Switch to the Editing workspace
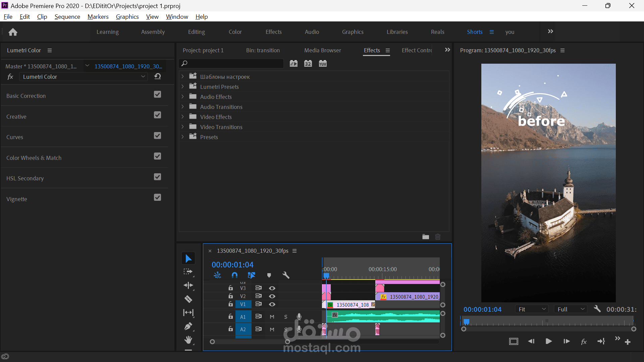The width and height of the screenshot is (644, 362). (196, 32)
